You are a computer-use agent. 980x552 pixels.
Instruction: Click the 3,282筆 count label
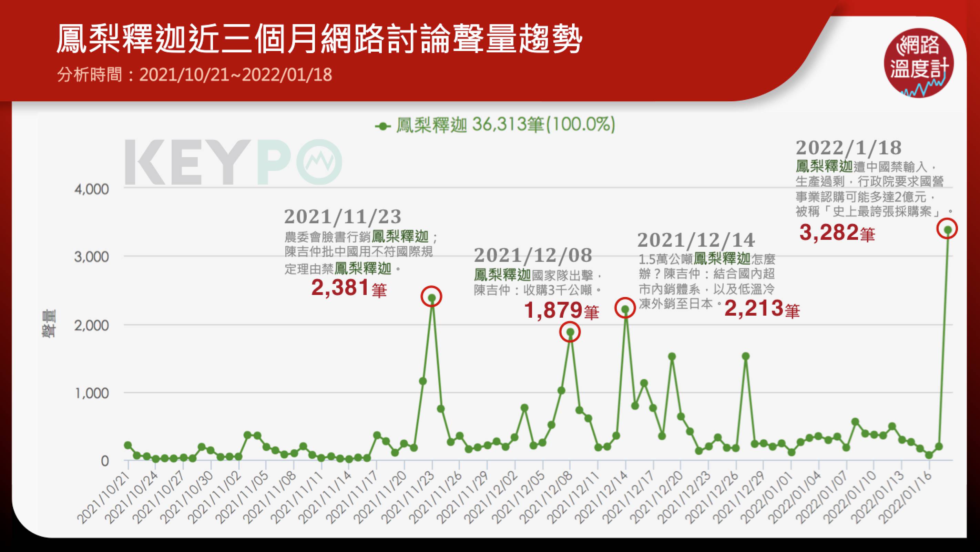(837, 233)
